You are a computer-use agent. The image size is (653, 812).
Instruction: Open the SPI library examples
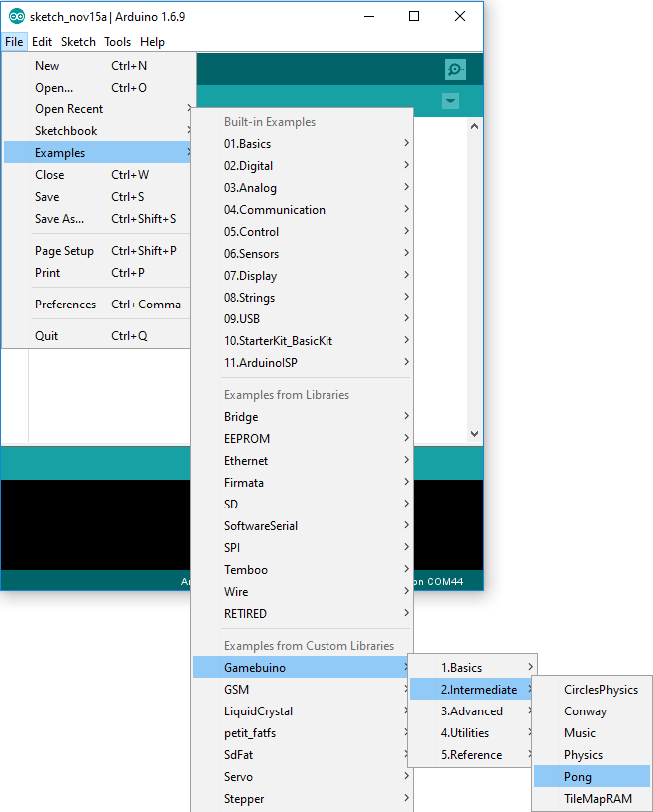303,548
